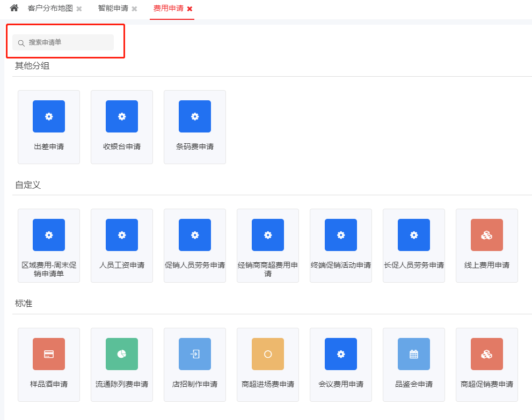The image size is (532, 420).
Task: Open 经销商商超费用申请 form
Action: pos(268,235)
